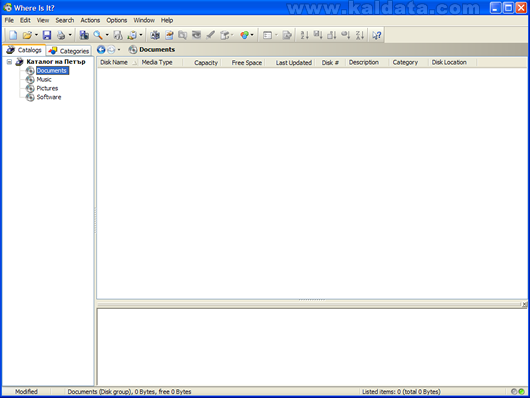The width and height of the screenshot is (530, 398).
Task: Create a new catalog with blank page icon
Action: (13, 35)
